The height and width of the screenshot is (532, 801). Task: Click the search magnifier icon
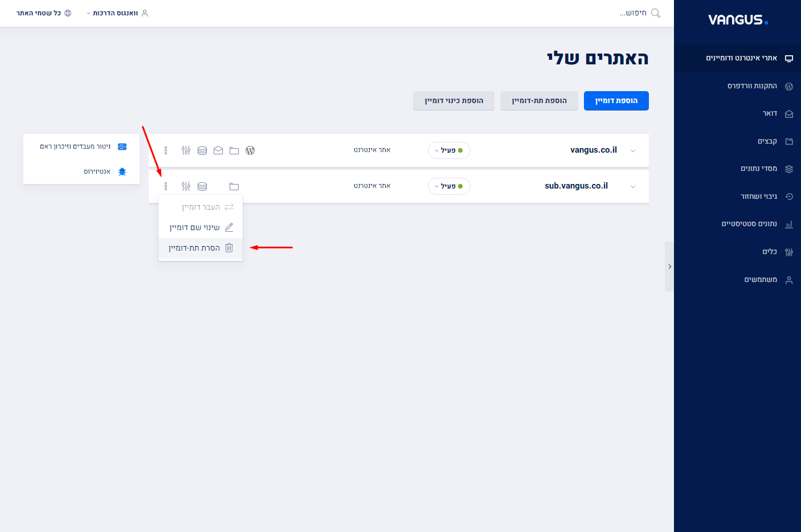pyautogui.click(x=656, y=13)
